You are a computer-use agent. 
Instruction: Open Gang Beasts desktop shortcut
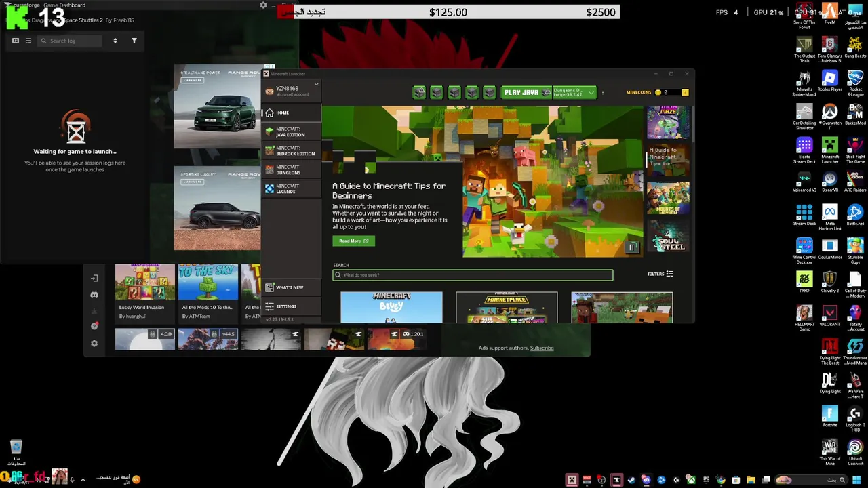(855, 48)
